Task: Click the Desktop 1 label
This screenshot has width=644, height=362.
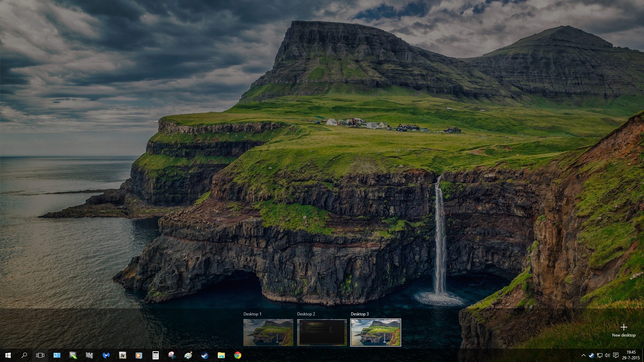Action: [x=252, y=314]
